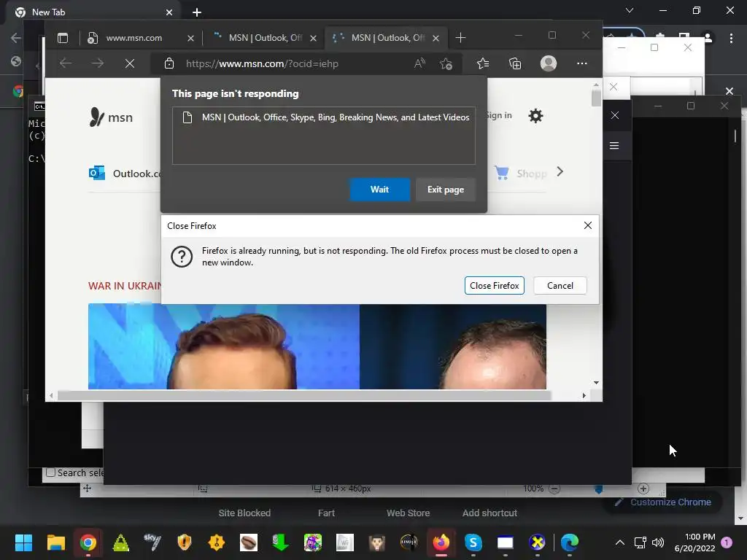Image resolution: width=747 pixels, height=560 pixels.
Task: Show hidden system tray icons
Action: click(x=620, y=542)
